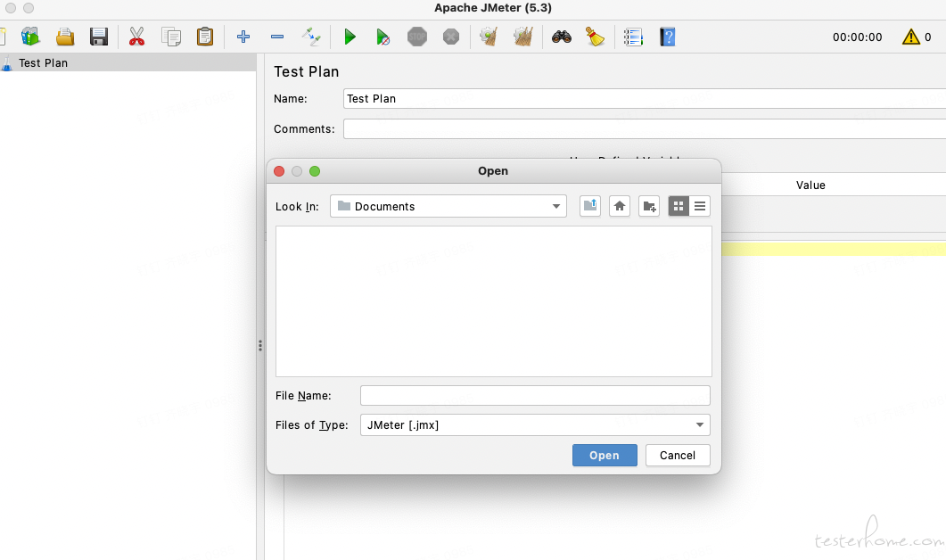Viewport: 946px width, 560px height.
Task: Click the minus Collapse All icon
Action: click(277, 37)
